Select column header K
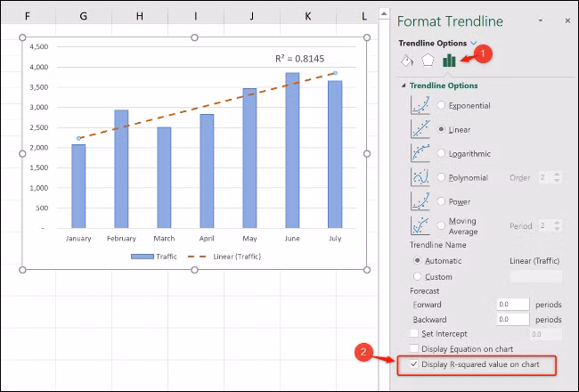The height and width of the screenshot is (392, 579). point(308,16)
